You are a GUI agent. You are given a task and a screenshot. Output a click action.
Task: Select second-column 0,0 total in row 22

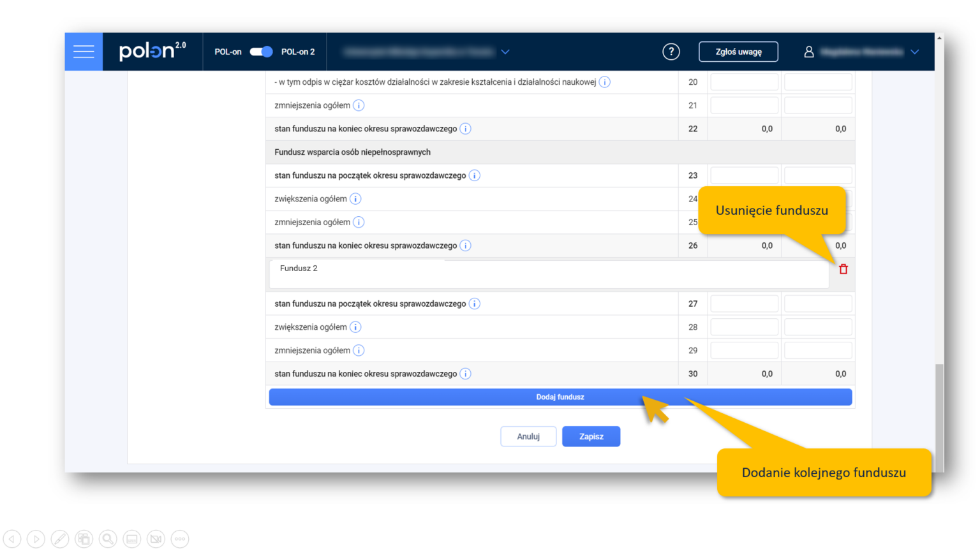(x=840, y=129)
